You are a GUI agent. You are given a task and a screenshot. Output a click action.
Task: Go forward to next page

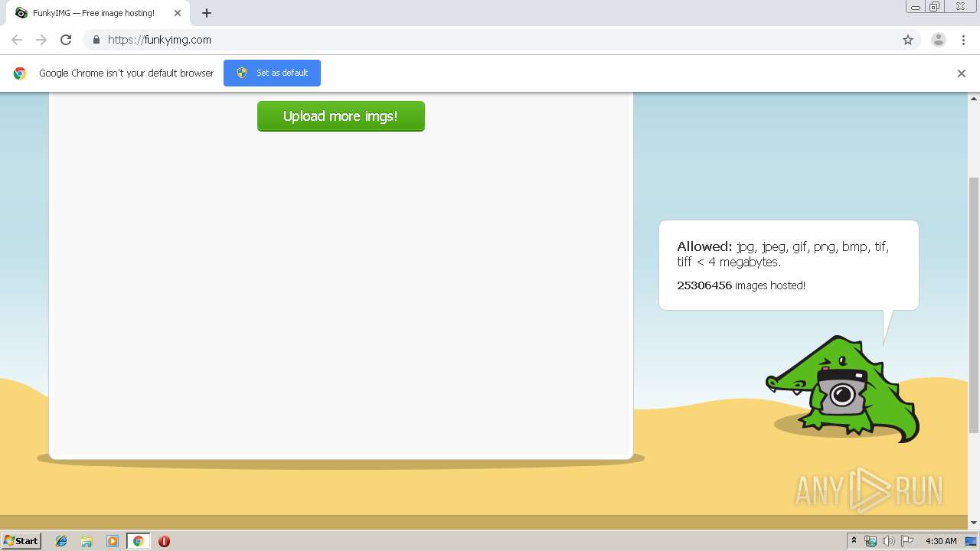pyautogui.click(x=41, y=40)
